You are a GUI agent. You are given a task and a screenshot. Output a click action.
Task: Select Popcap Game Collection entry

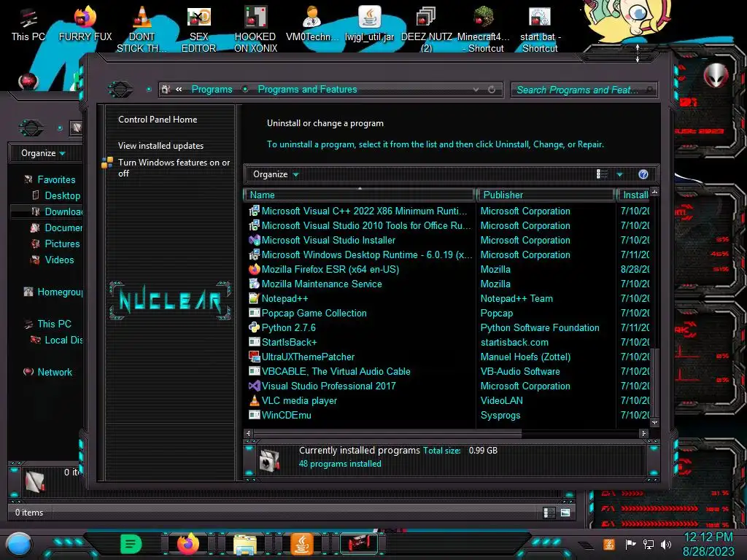[314, 313]
